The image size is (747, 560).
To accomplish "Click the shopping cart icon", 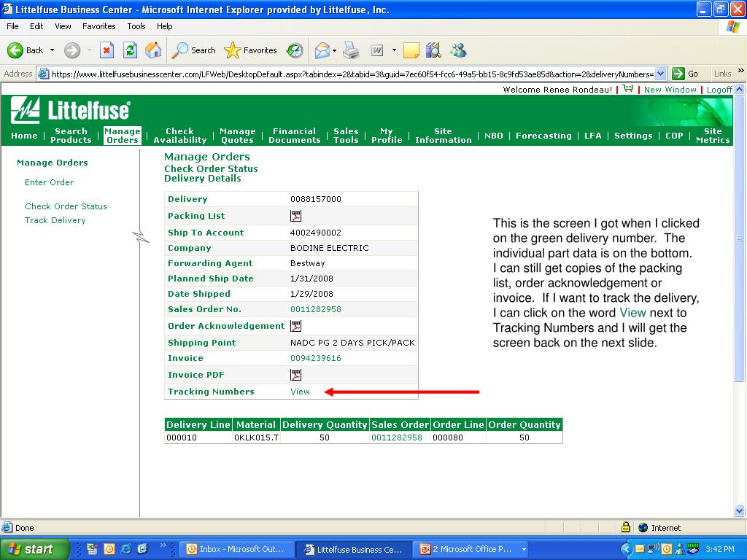I will pyautogui.click(x=628, y=88).
